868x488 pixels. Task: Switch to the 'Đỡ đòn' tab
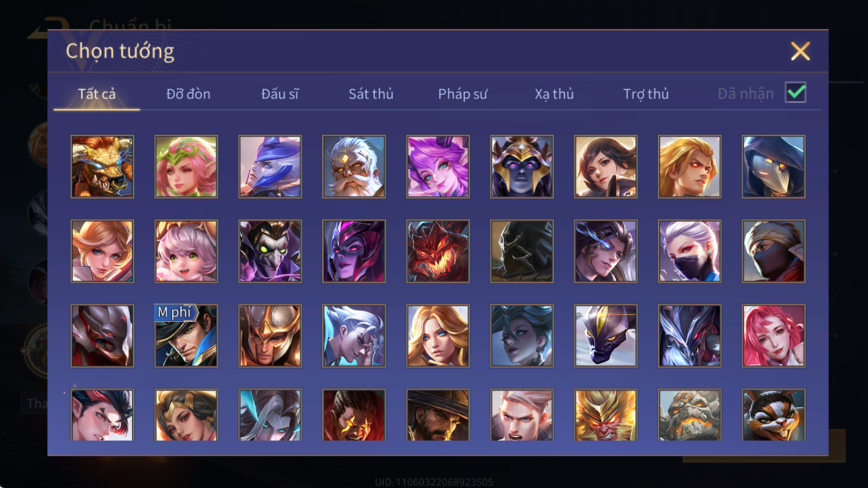click(188, 94)
